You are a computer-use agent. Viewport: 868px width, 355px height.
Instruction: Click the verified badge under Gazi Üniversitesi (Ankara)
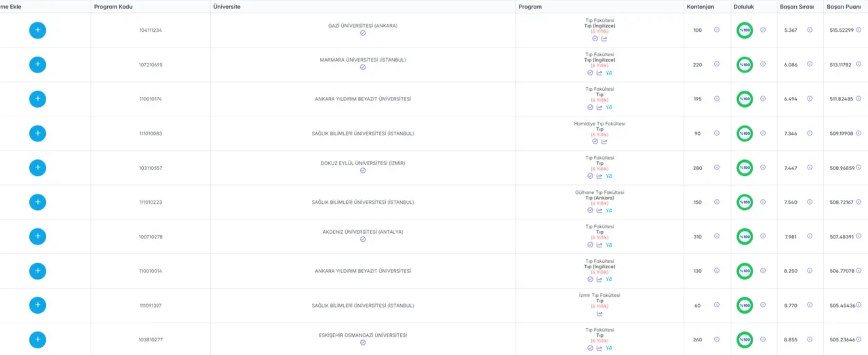[363, 33]
